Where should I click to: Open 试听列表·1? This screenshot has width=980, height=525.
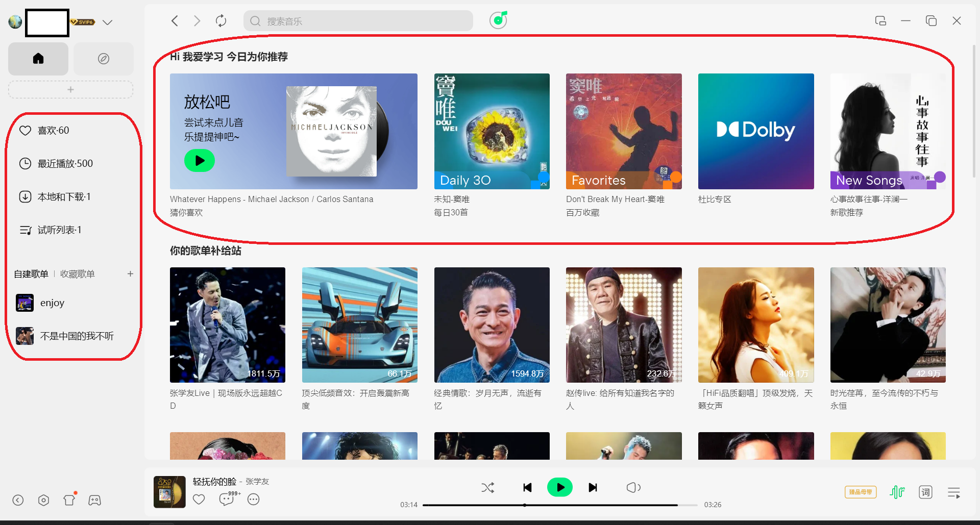point(50,230)
